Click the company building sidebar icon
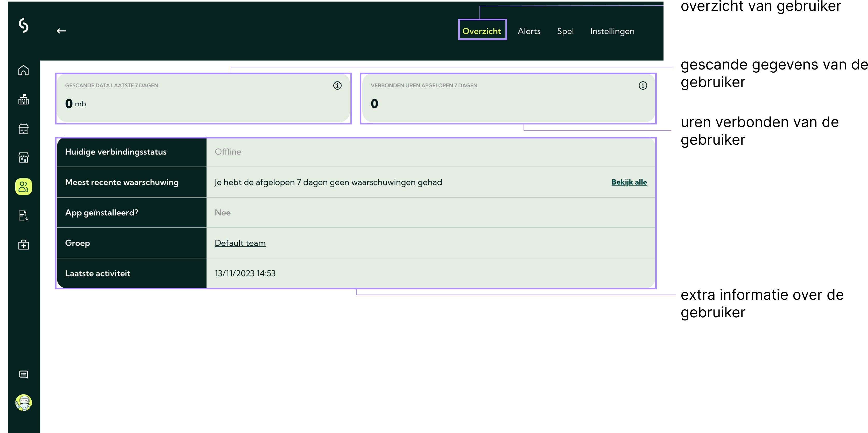This screenshot has height=433, width=868. pyautogui.click(x=24, y=99)
